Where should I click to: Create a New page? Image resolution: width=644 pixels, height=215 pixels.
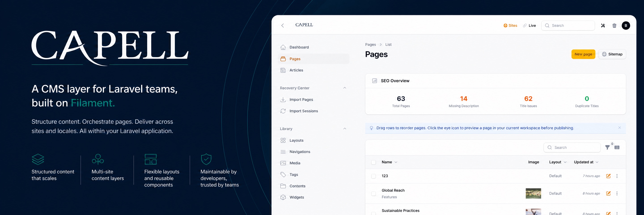(583, 54)
